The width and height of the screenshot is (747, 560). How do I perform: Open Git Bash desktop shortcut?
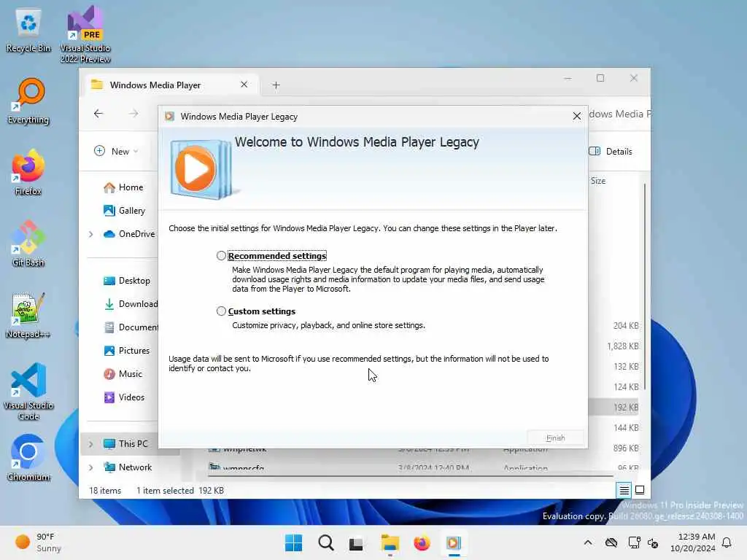(28, 244)
